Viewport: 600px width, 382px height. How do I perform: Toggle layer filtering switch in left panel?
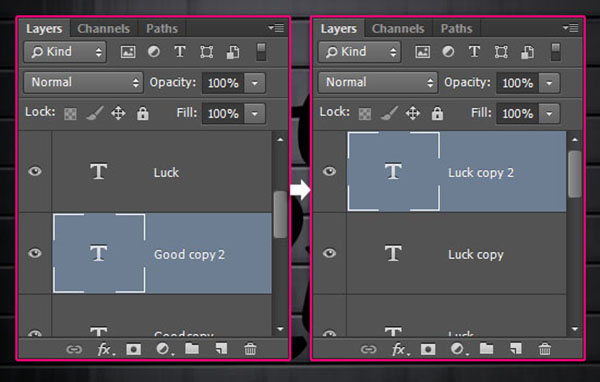(261, 52)
